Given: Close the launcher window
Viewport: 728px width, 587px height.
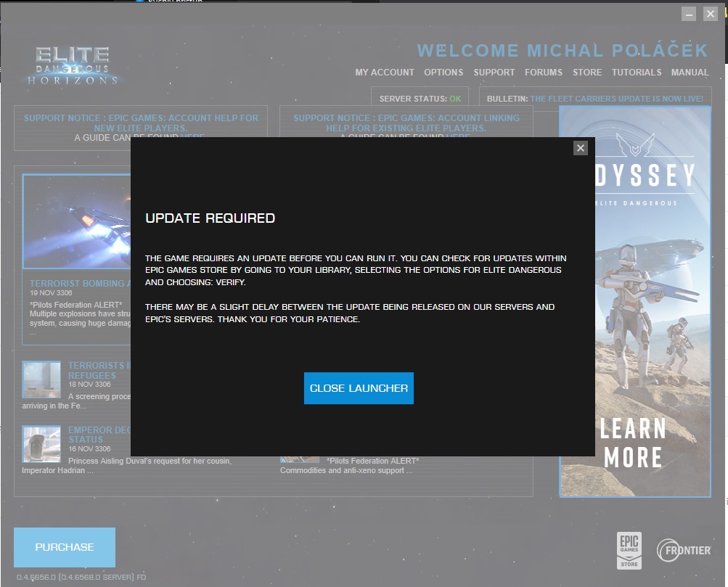Looking at the screenshot, I should click(711, 14).
